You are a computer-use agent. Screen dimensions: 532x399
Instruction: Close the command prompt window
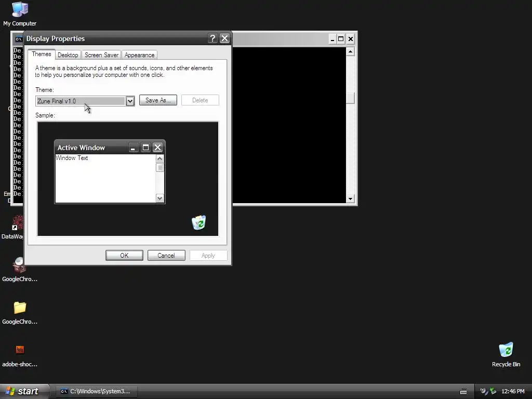click(351, 39)
